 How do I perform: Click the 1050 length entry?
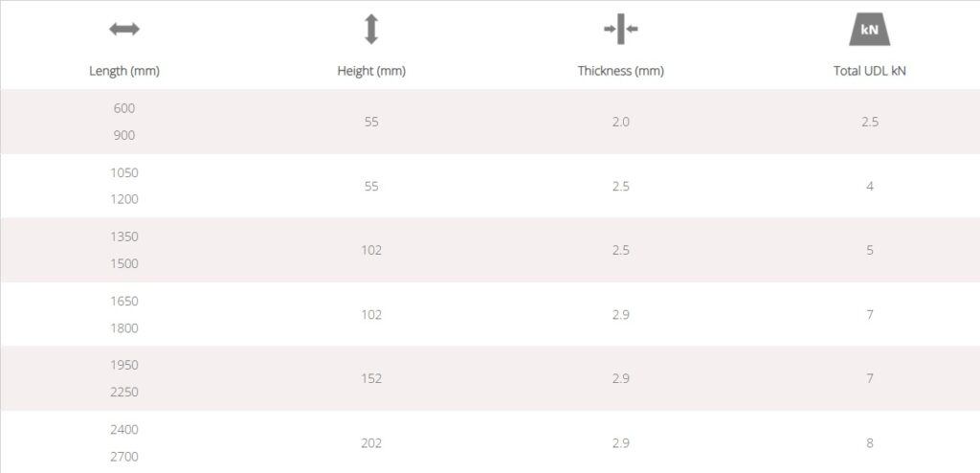tap(124, 172)
